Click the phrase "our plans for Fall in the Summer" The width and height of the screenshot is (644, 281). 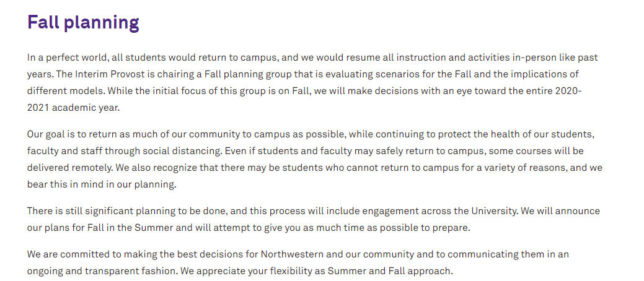[x=101, y=227]
